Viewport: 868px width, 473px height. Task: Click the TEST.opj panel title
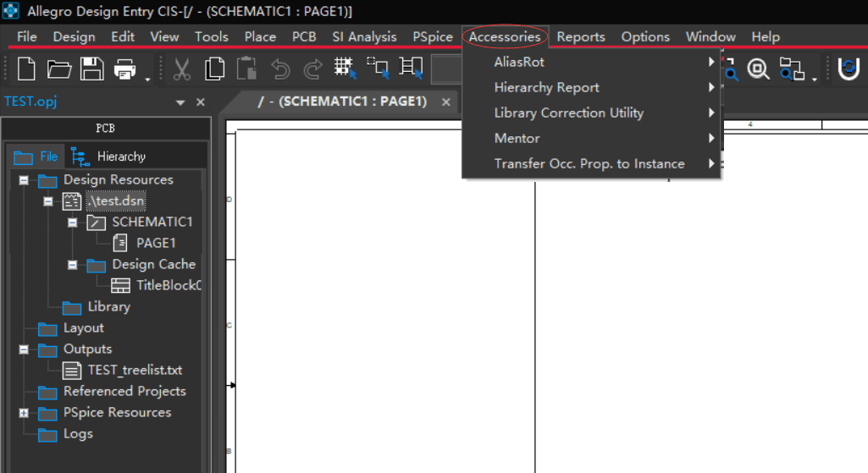(30, 102)
